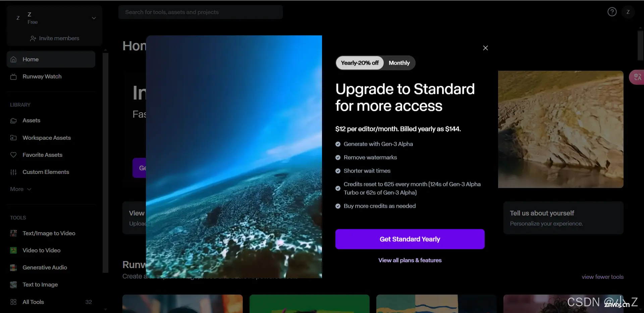Screen dimensions: 644x313
Task: Open the Z profile avatar menu
Action: [x=628, y=12]
